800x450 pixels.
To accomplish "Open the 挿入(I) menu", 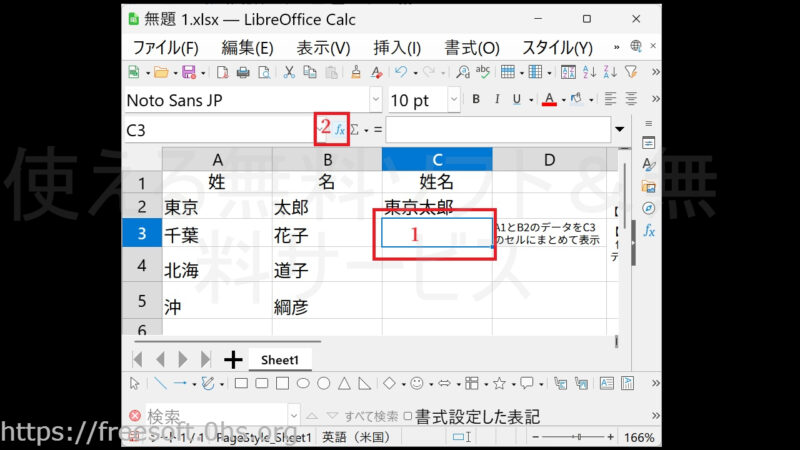I will 397,47.
